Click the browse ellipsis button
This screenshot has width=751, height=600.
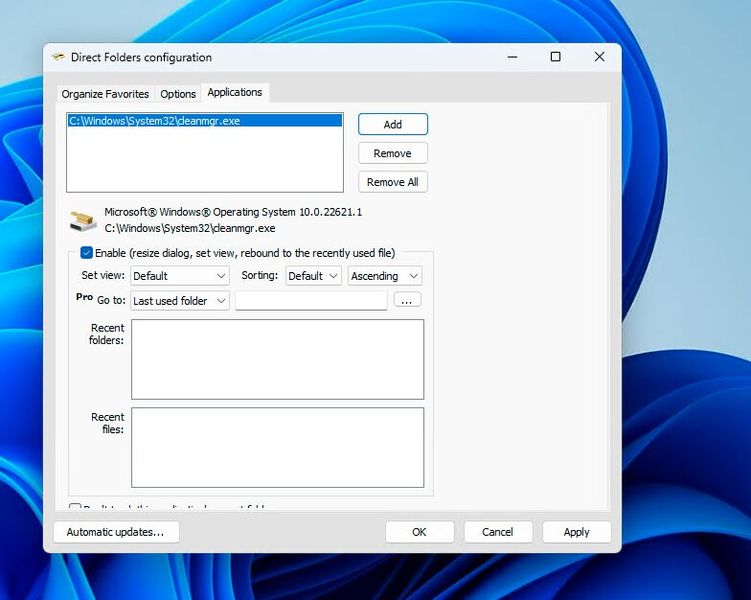[x=407, y=300]
